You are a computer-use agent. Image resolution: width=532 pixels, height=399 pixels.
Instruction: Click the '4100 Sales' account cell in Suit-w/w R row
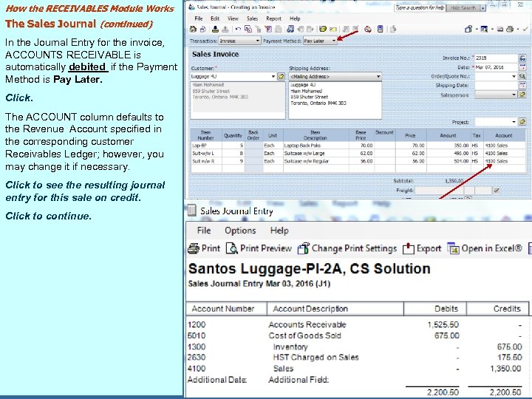coord(505,161)
